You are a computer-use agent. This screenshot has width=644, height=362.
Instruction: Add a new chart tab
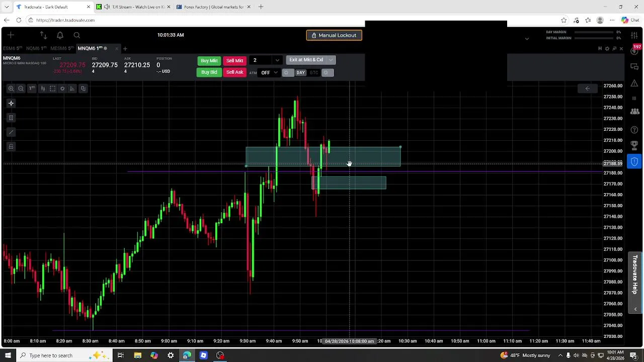click(x=125, y=49)
